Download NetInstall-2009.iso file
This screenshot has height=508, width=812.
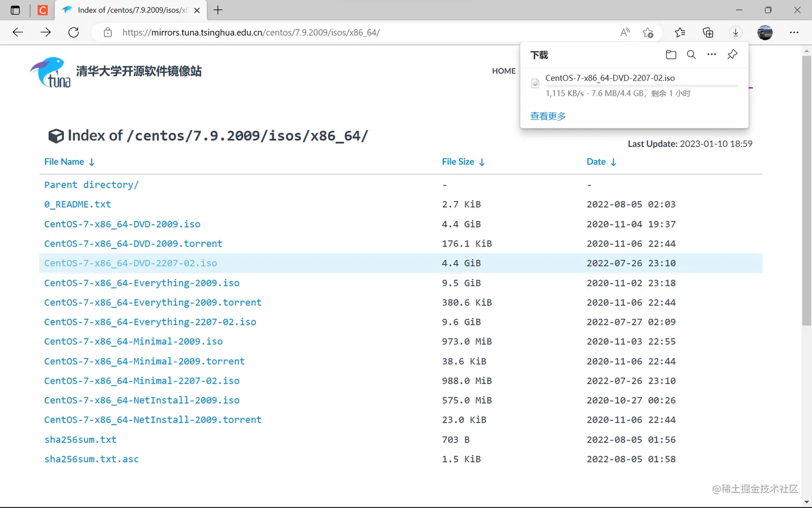click(x=142, y=400)
